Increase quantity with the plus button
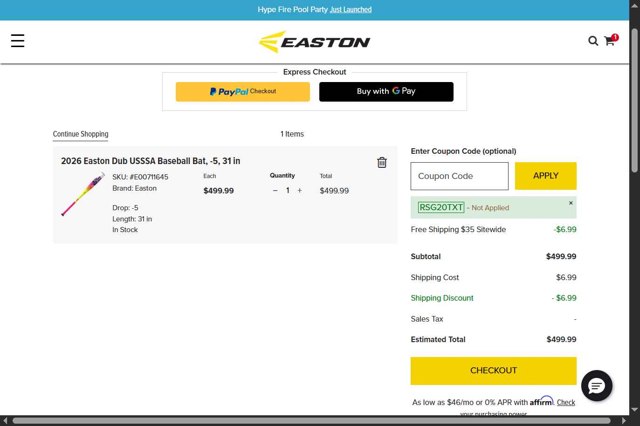This screenshot has width=640, height=426. pyautogui.click(x=300, y=191)
